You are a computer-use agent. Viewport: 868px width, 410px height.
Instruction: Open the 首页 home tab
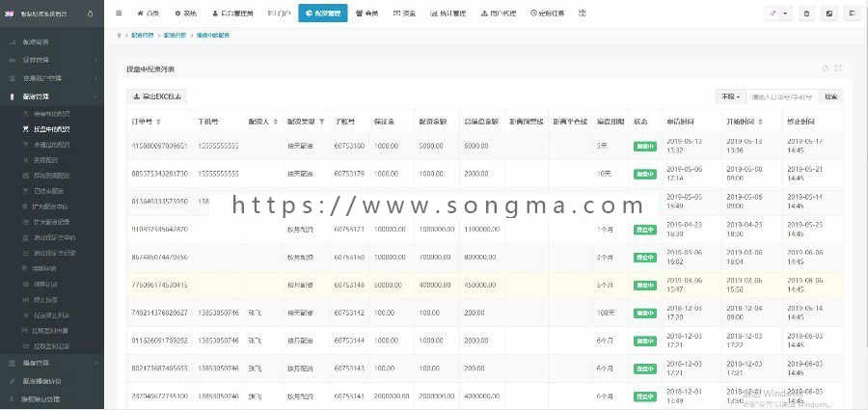148,14
